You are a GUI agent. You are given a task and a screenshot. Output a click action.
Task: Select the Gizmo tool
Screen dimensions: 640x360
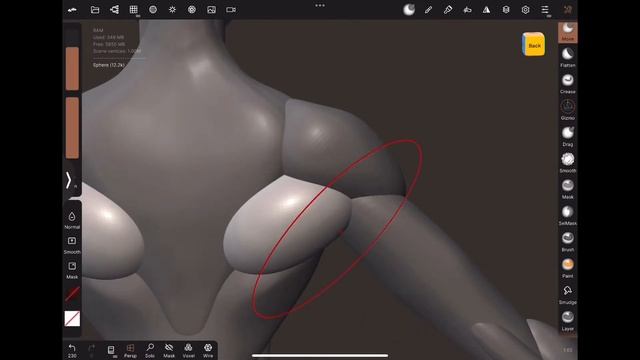point(568,110)
